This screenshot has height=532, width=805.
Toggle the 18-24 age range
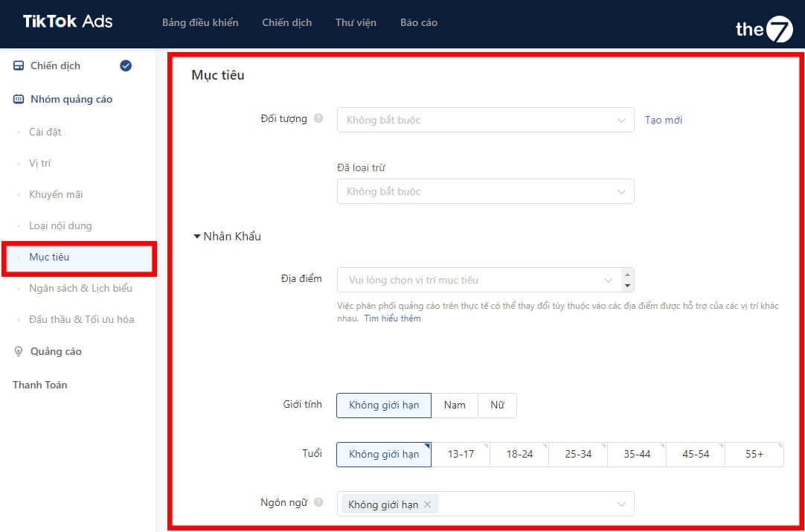point(519,454)
